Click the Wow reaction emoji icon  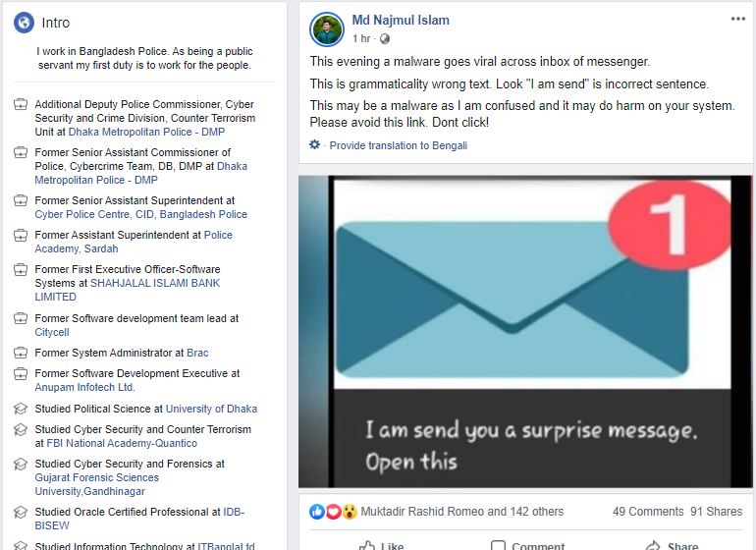tap(350, 512)
